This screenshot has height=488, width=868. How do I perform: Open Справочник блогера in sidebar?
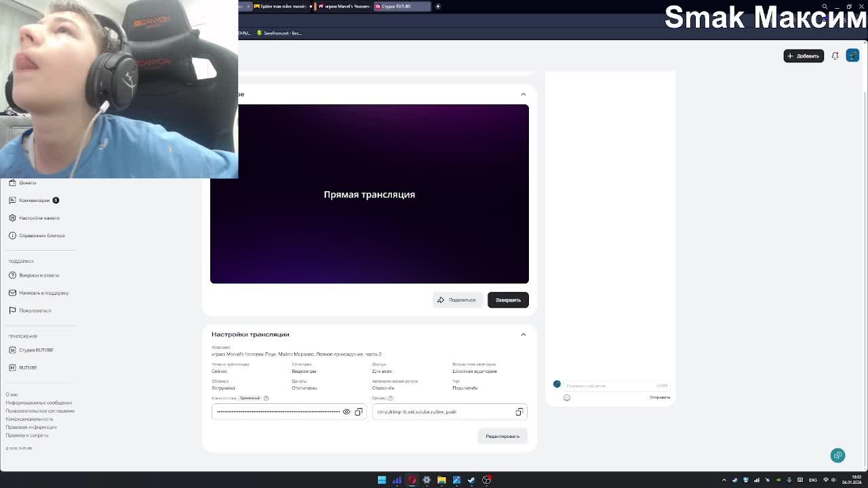coord(41,235)
